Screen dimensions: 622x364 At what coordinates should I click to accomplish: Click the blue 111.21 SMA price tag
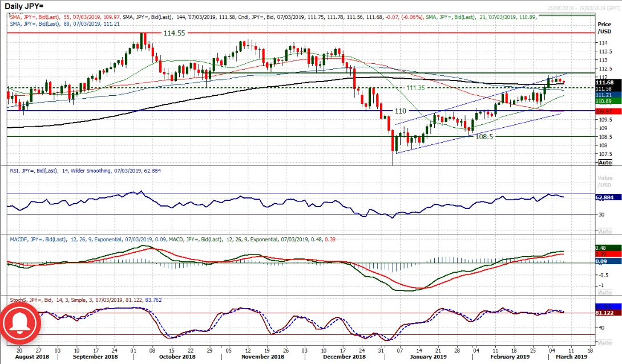click(608, 95)
